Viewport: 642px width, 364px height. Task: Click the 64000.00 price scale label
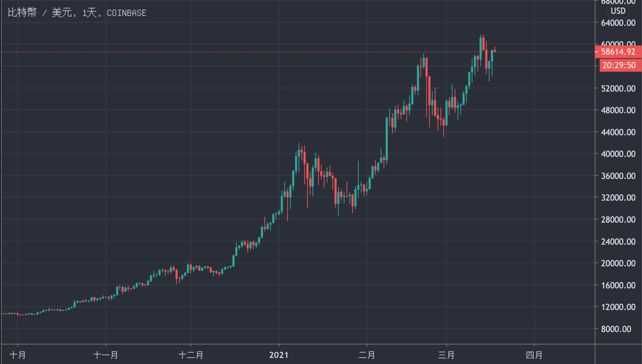click(x=618, y=23)
